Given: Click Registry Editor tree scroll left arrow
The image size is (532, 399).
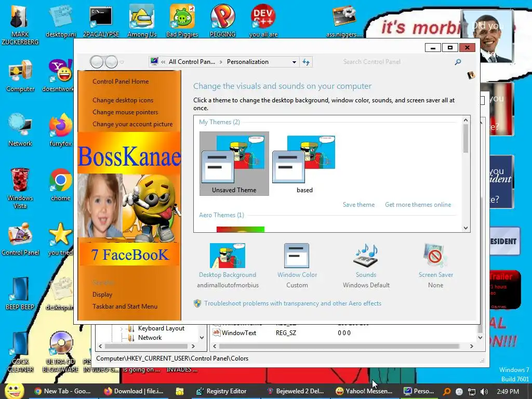Looking at the screenshot, I should pos(100,347).
